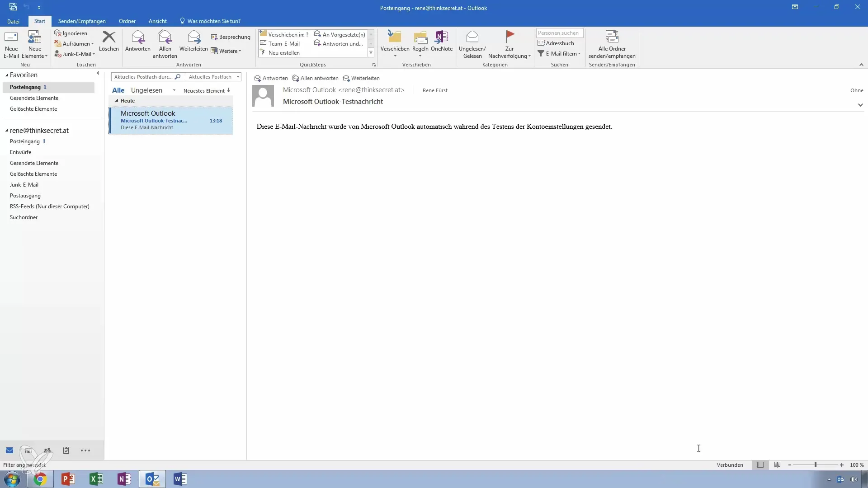Send the message to OneNote
The image size is (868, 488).
point(442,41)
